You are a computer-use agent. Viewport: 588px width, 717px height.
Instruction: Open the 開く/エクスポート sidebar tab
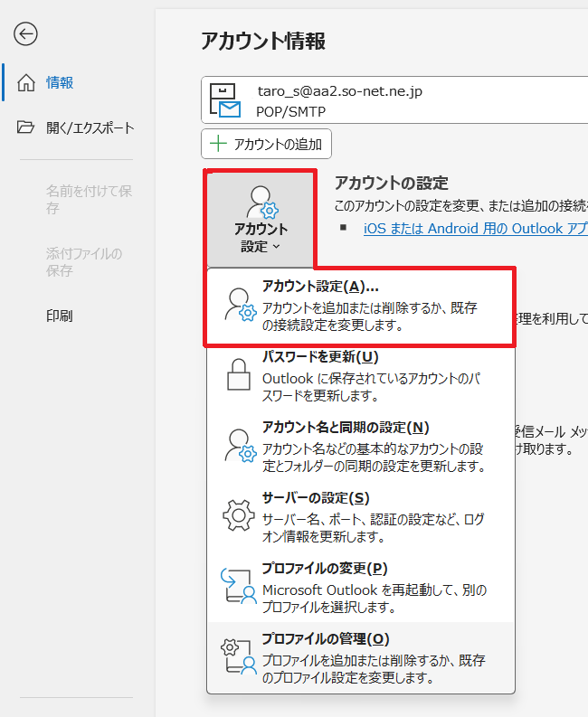pos(90,127)
